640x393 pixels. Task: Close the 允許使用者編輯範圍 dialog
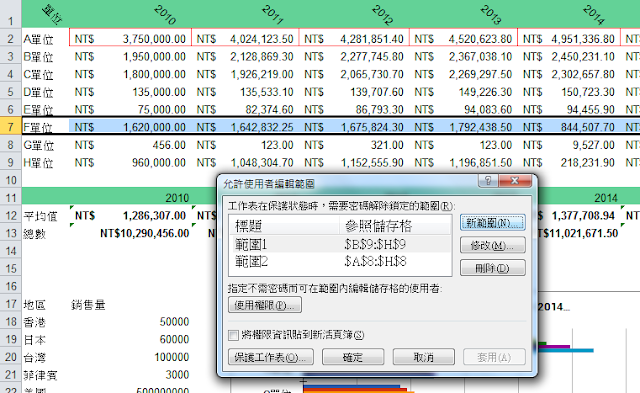coord(515,181)
